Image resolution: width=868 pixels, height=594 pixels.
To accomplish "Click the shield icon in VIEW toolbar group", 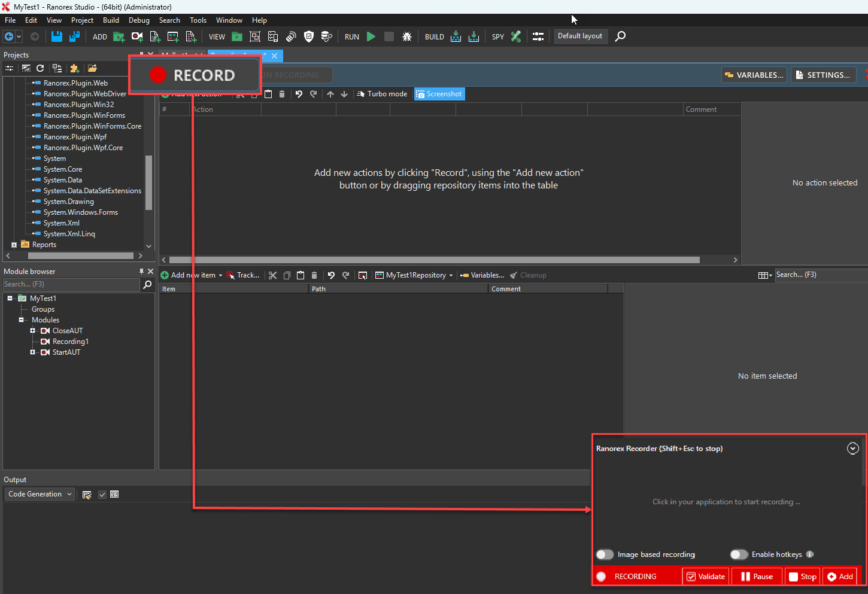I will point(309,36).
